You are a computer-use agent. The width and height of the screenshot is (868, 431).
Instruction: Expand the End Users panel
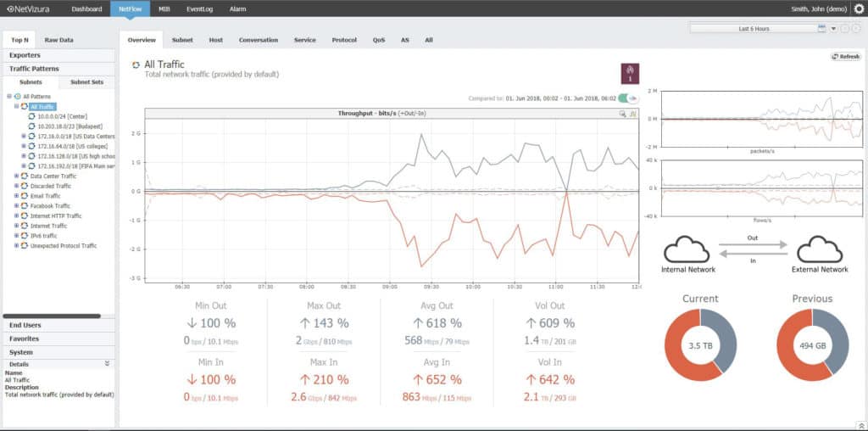point(58,325)
